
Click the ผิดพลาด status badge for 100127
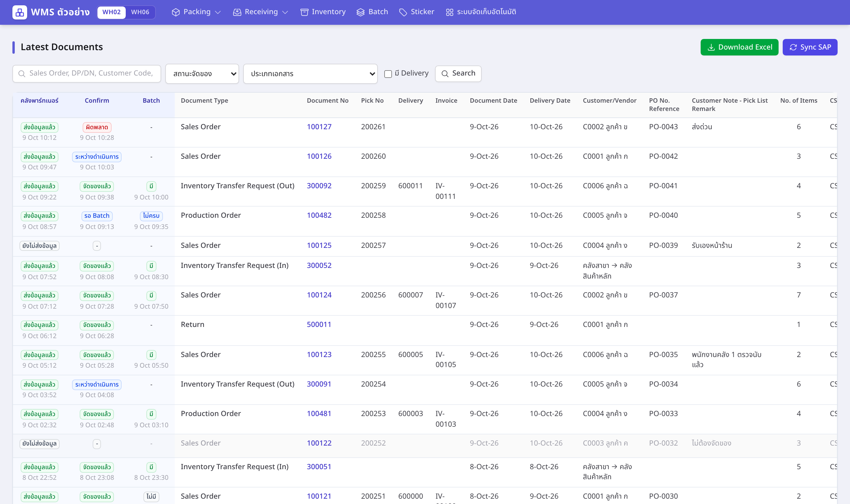tap(97, 127)
